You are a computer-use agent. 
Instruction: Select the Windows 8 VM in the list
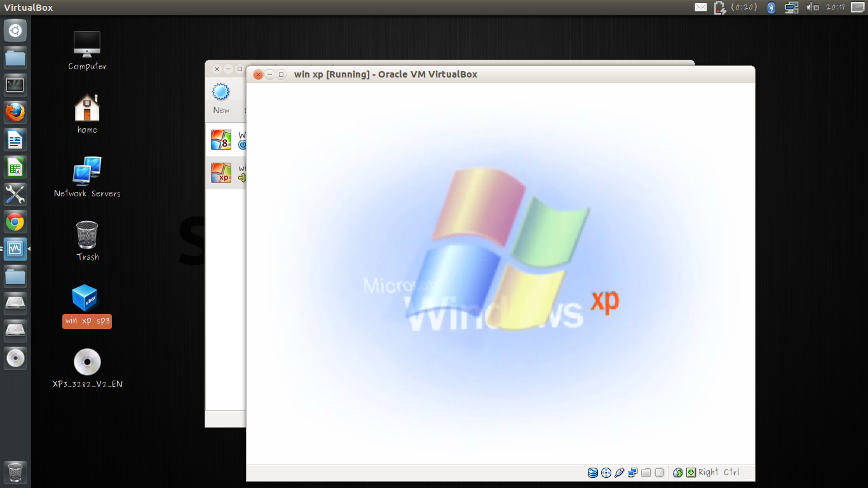[x=224, y=140]
